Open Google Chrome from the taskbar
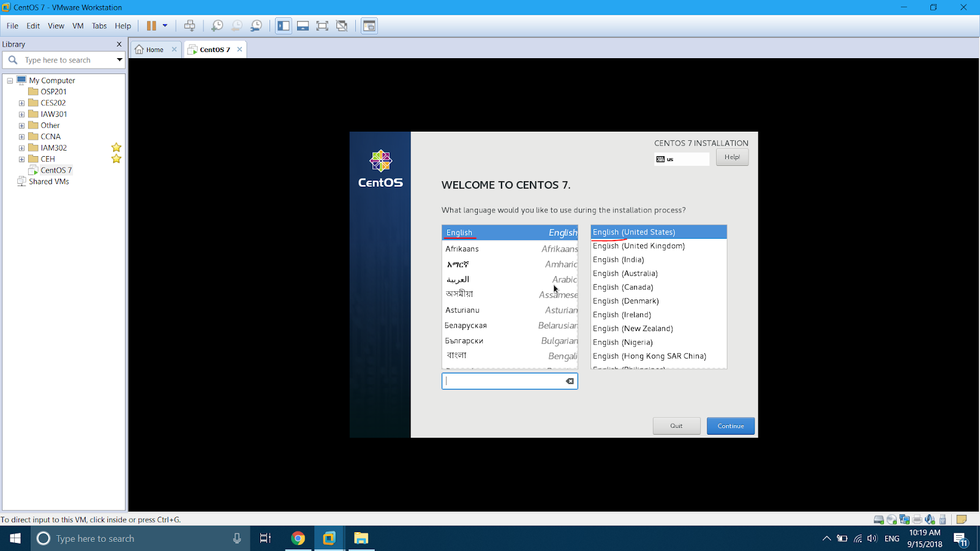The height and width of the screenshot is (551, 980). (298, 538)
